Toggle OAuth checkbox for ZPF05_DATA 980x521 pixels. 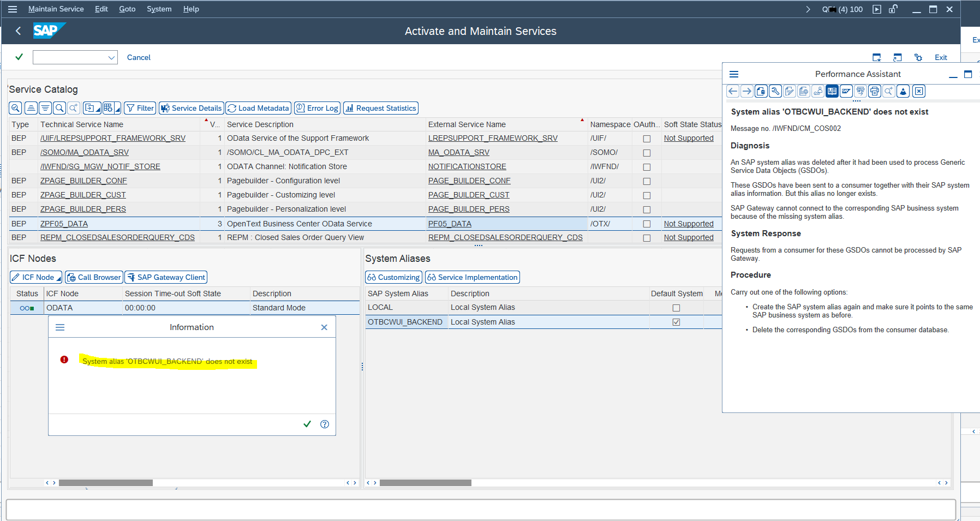click(x=647, y=224)
